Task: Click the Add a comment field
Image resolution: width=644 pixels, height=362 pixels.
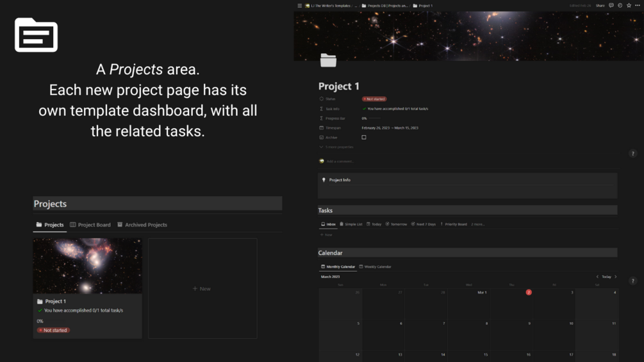Action: point(340,161)
